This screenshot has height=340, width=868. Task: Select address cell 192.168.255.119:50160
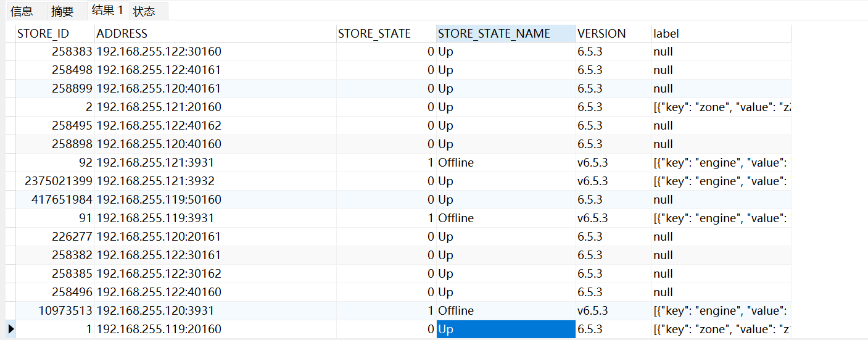tap(159, 199)
